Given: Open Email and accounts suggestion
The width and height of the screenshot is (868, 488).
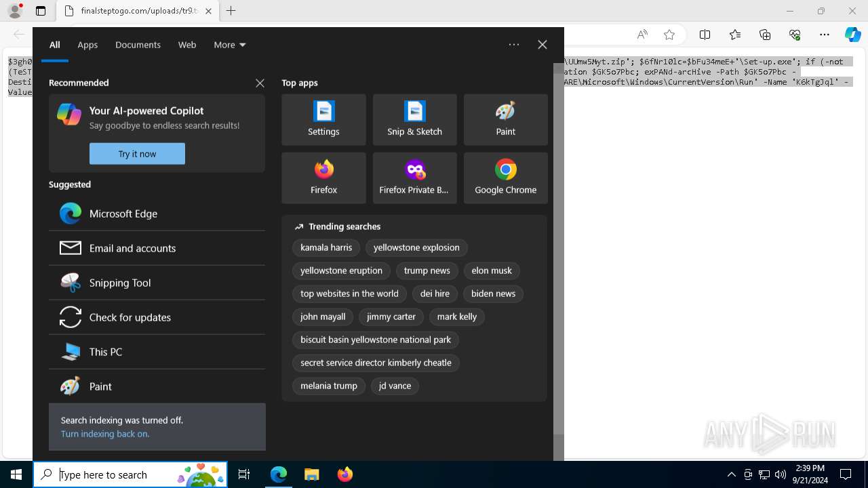Looking at the screenshot, I should pos(157,248).
